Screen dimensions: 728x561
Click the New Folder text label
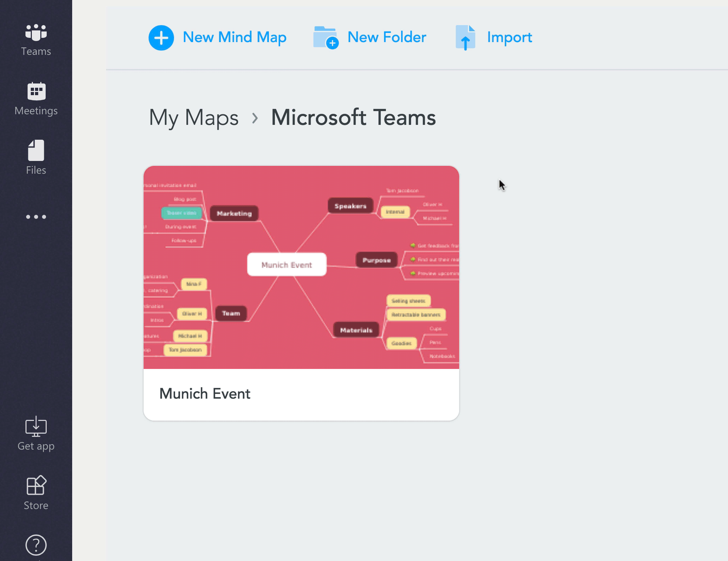387,37
